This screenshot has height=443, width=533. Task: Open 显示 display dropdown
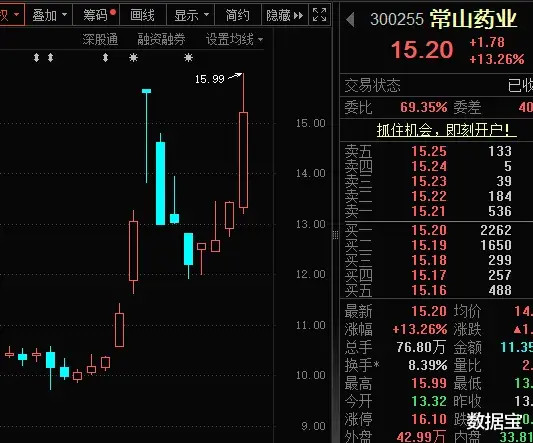[191, 15]
